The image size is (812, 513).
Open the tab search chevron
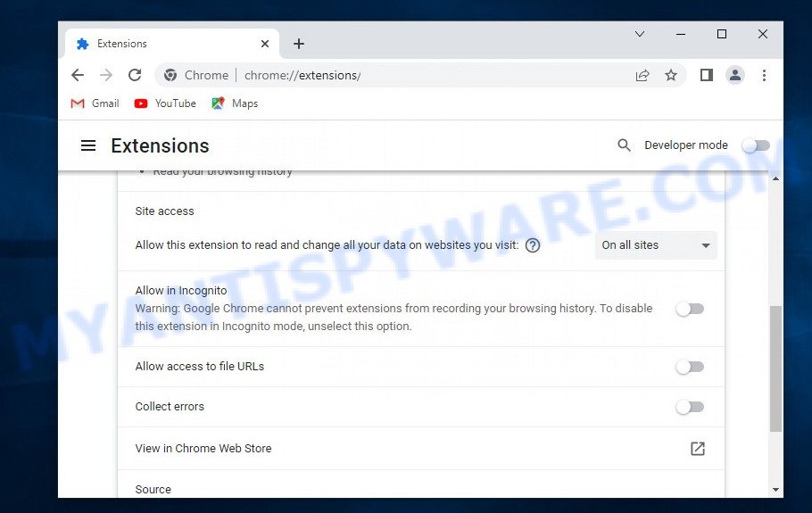pyautogui.click(x=640, y=34)
